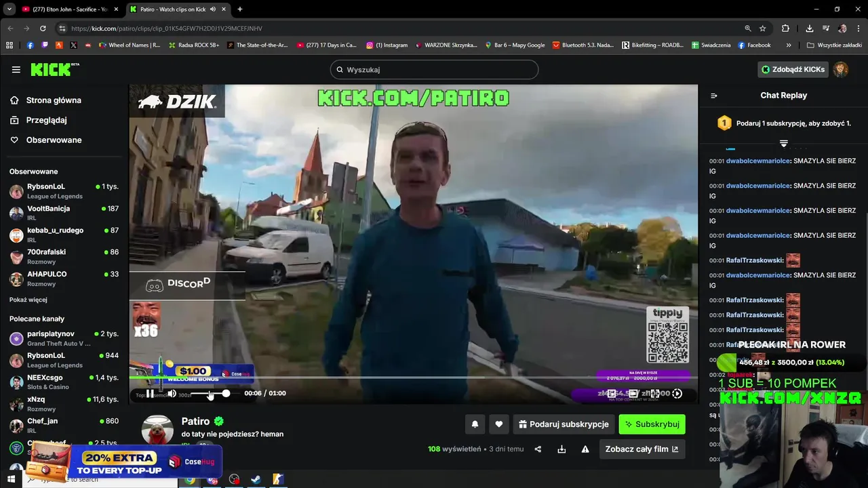
Task: Open the tab search dropdown
Action: click(x=9, y=9)
